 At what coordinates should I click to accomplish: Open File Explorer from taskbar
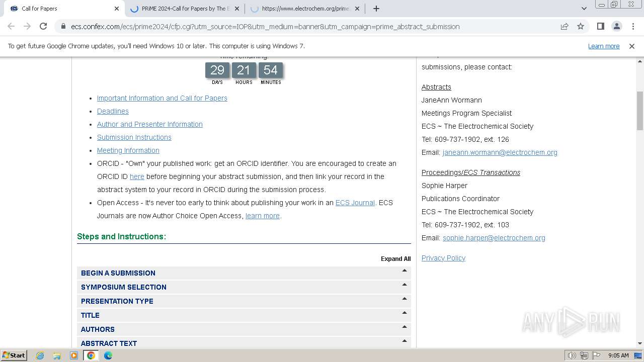[x=57, y=355]
